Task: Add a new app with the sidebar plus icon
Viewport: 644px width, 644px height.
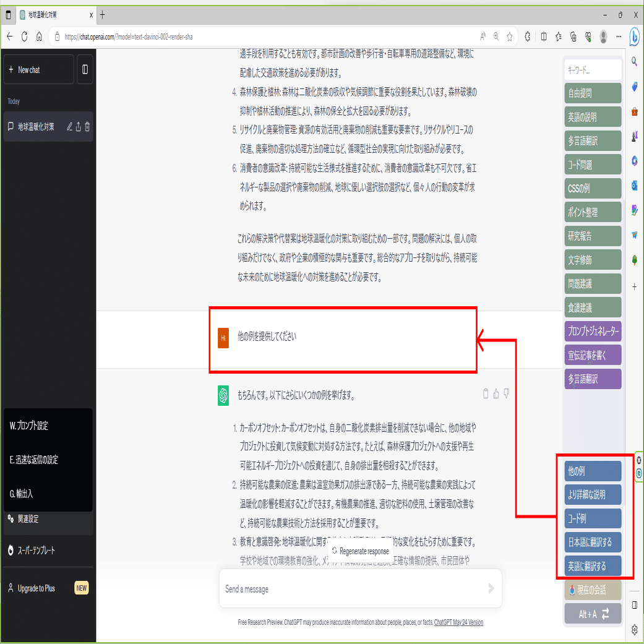Action: click(634, 286)
